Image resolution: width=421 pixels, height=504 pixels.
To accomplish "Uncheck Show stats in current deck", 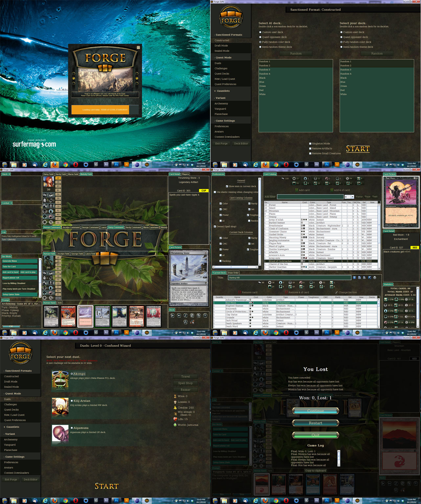I will (x=227, y=186).
